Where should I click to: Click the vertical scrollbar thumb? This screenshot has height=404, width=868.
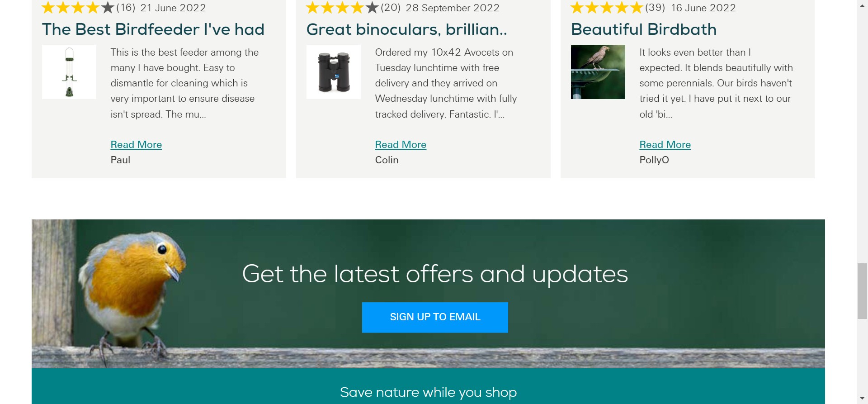coord(863,291)
